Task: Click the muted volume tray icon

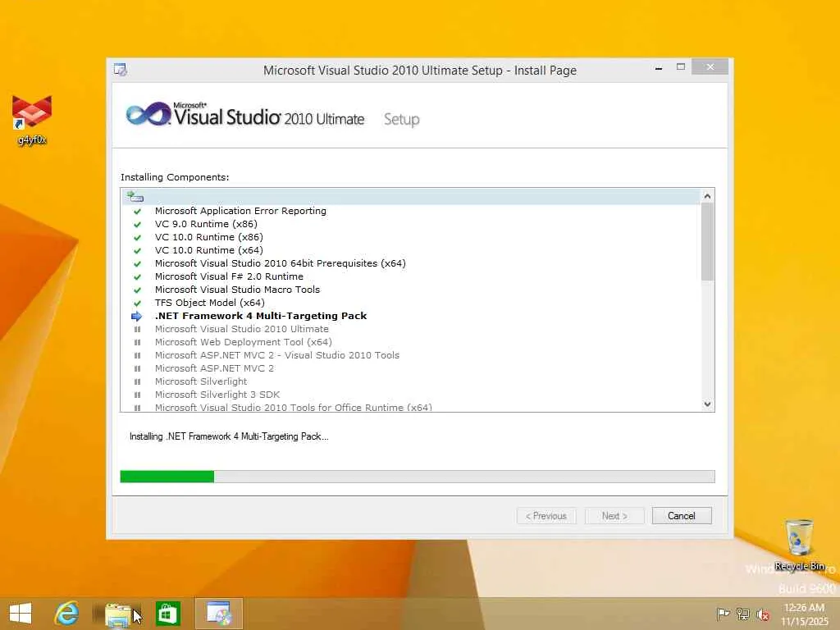Action: [763, 614]
